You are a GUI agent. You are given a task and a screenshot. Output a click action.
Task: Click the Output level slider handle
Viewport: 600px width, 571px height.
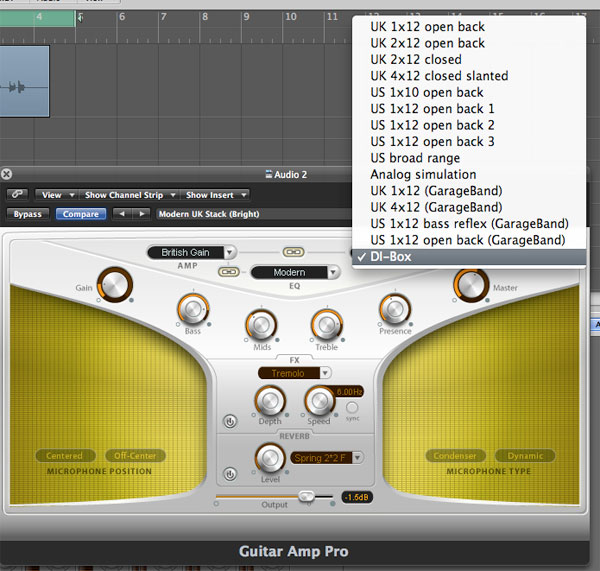pyautogui.click(x=307, y=496)
